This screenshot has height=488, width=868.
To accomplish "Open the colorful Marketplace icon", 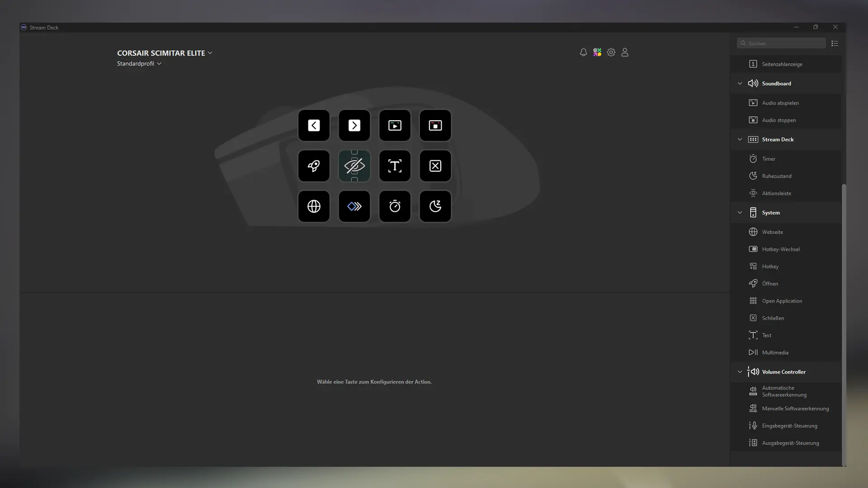I will point(597,52).
